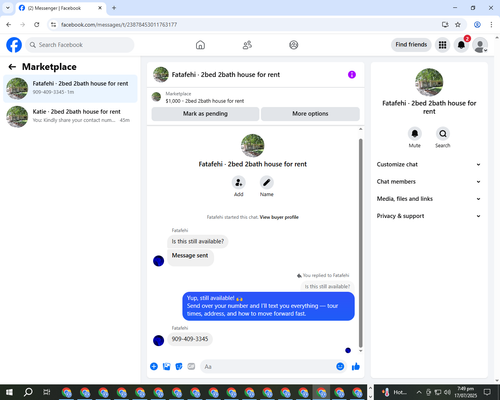The height and width of the screenshot is (400, 500).
Task: Bookmark this page with star icon
Action: [x=458, y=24]
